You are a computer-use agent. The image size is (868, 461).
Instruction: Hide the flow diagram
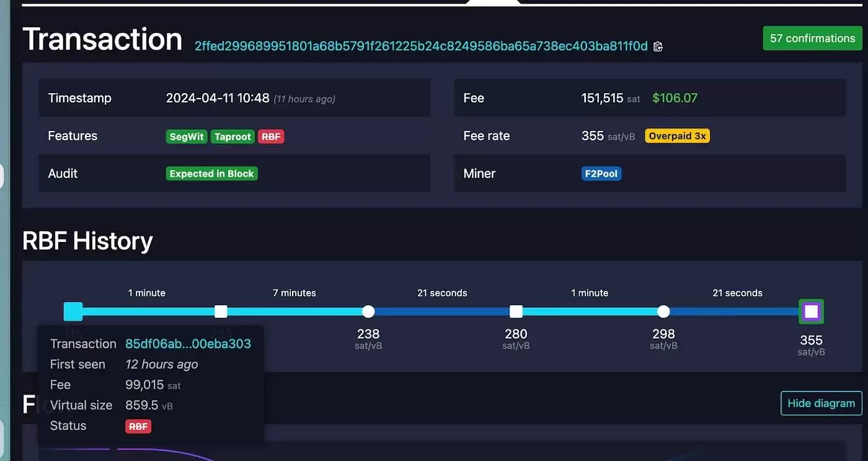pos(821,403)
